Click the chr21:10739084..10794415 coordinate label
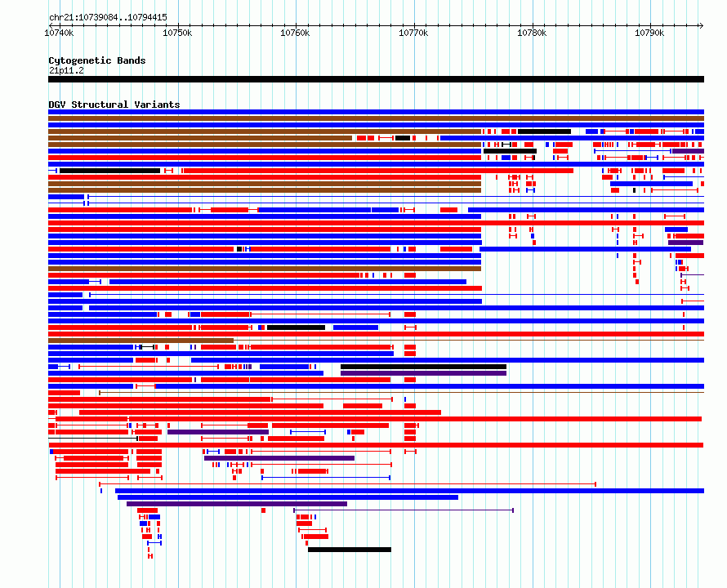 point(108,18)
